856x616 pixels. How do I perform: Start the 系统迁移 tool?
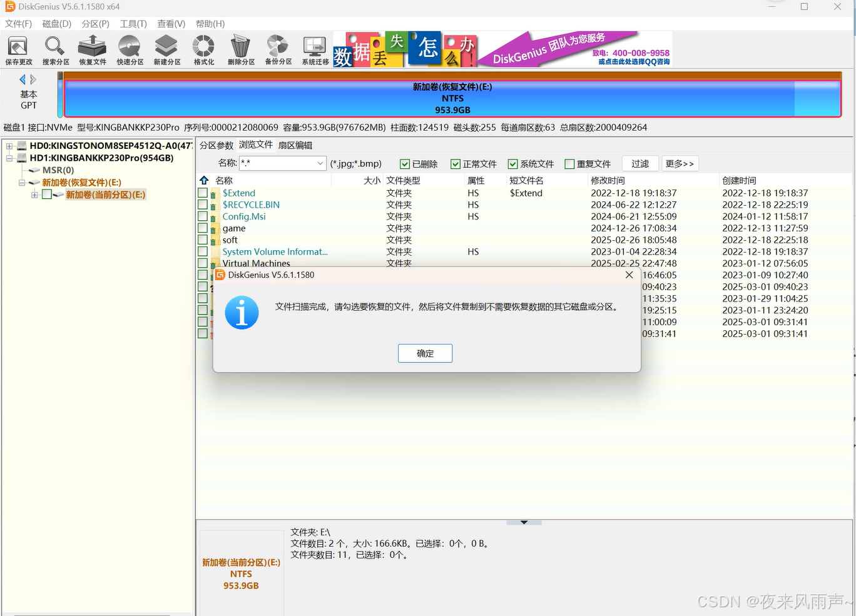pos(315,50)
